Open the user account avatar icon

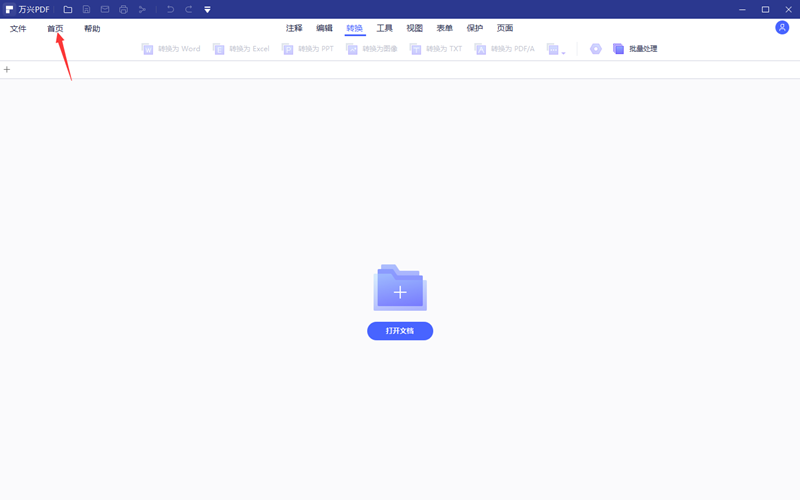pyautogui.click(x=782, y=28)
